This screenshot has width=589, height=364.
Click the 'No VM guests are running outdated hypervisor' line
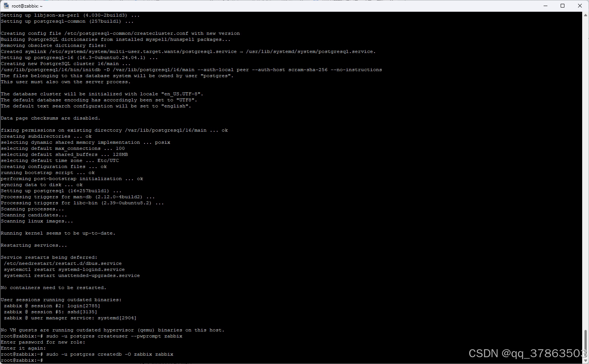pos(113,330)
